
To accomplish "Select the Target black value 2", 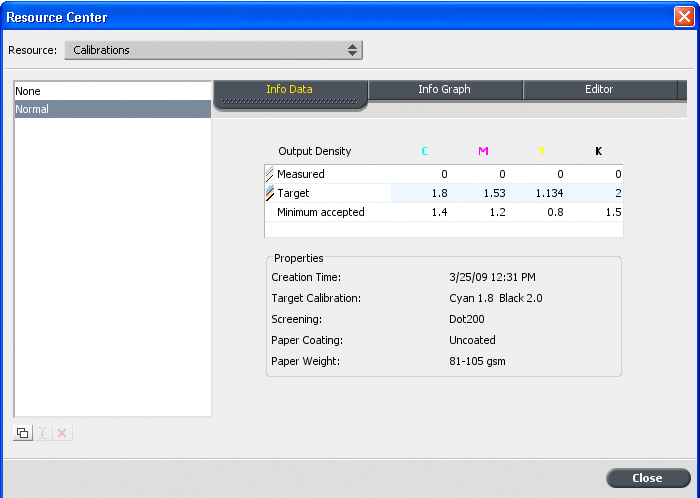I will (x=618, y=193).
